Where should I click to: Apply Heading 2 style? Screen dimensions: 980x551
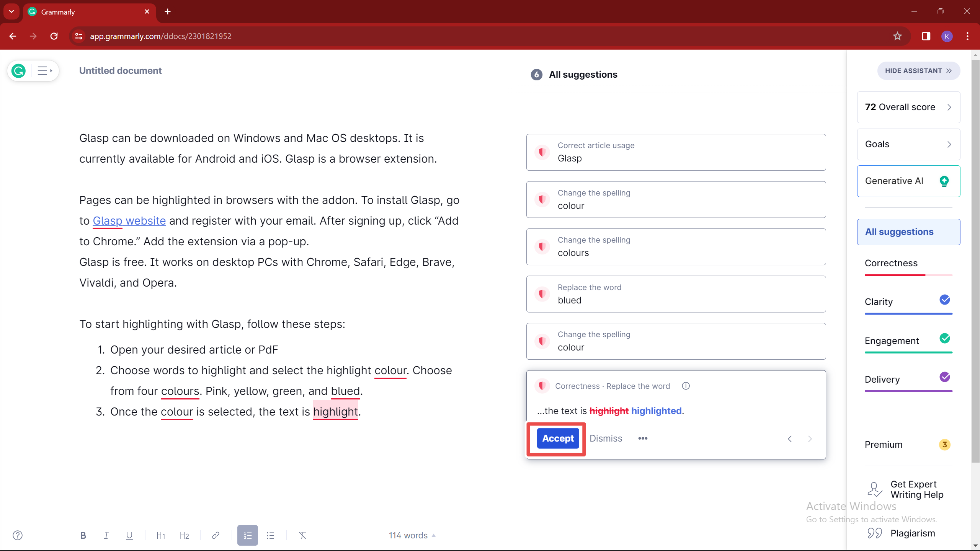(x=184, y=535)
